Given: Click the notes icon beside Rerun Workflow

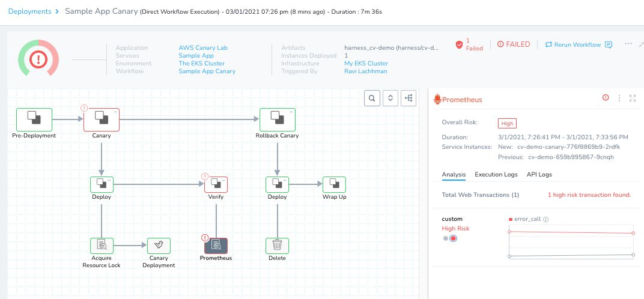Looking at the screenshot, I should coord(609,45).
